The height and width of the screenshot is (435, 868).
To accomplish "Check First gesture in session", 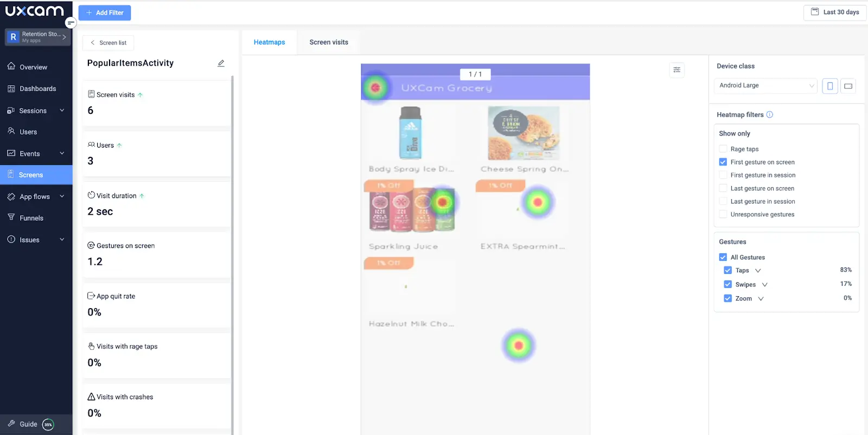I will point(723,175).
